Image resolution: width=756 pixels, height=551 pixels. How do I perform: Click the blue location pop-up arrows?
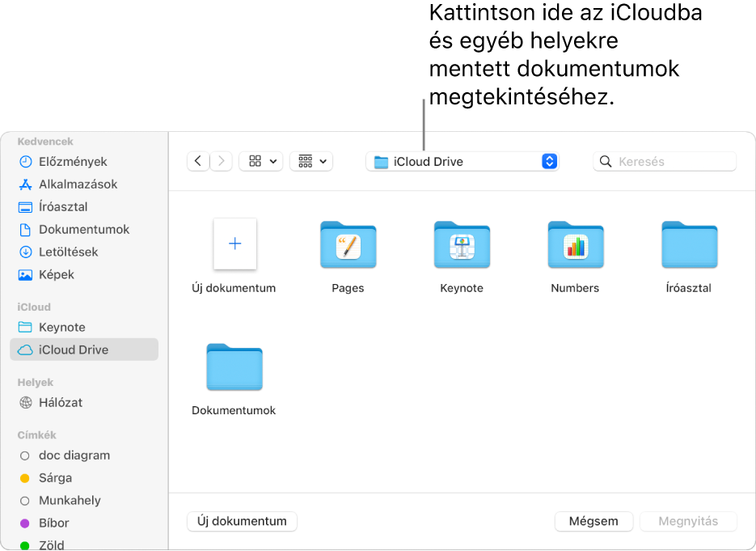coord(549,162)
